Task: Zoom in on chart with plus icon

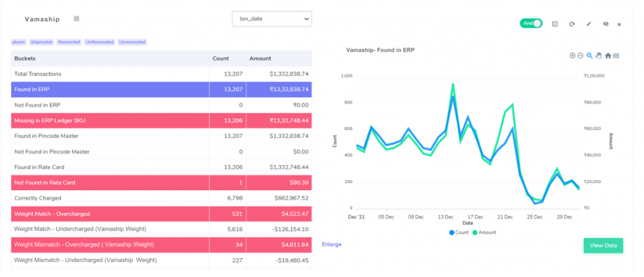Action: tap(572, 55)
